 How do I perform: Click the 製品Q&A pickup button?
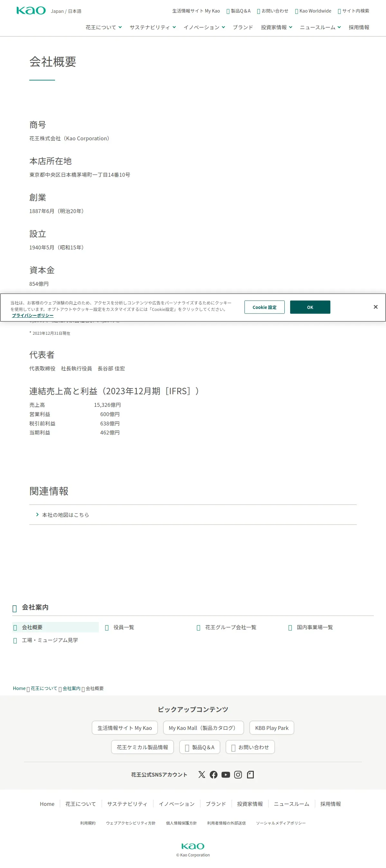[x=200, y=747]
